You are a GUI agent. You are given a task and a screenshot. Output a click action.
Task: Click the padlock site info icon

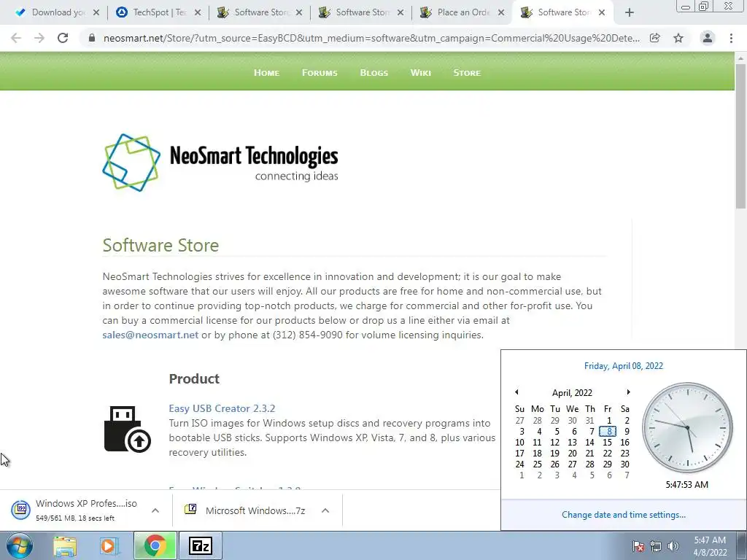point(91,38)
